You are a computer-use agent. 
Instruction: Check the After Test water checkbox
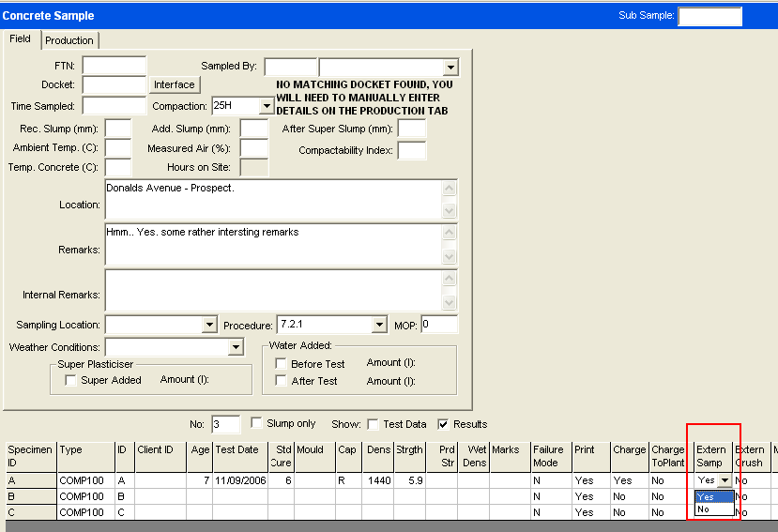282,381
